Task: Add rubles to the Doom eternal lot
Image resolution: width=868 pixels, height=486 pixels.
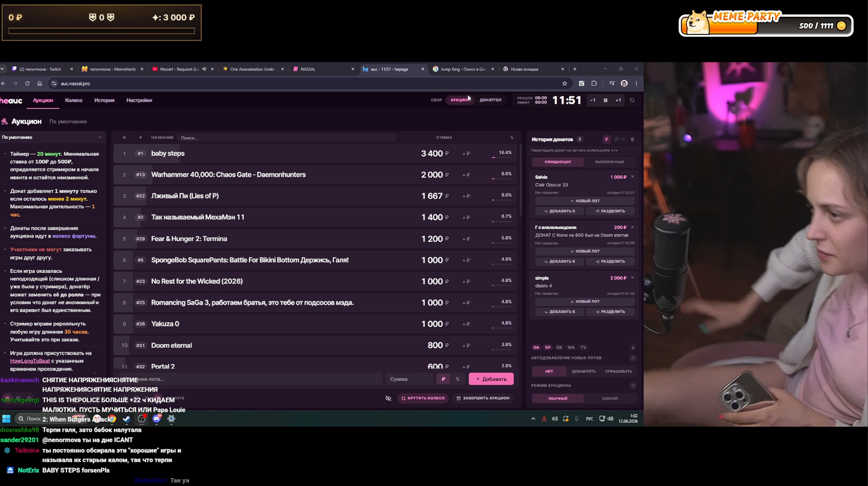Action: click(466, 346)
